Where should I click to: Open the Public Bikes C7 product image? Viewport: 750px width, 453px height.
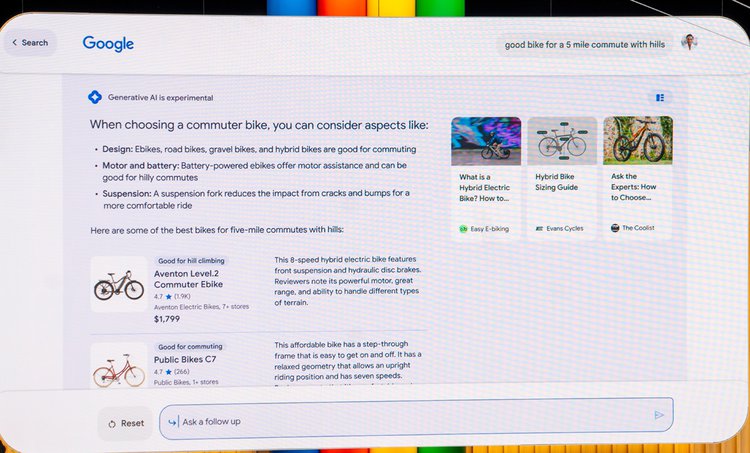(119, 366)
